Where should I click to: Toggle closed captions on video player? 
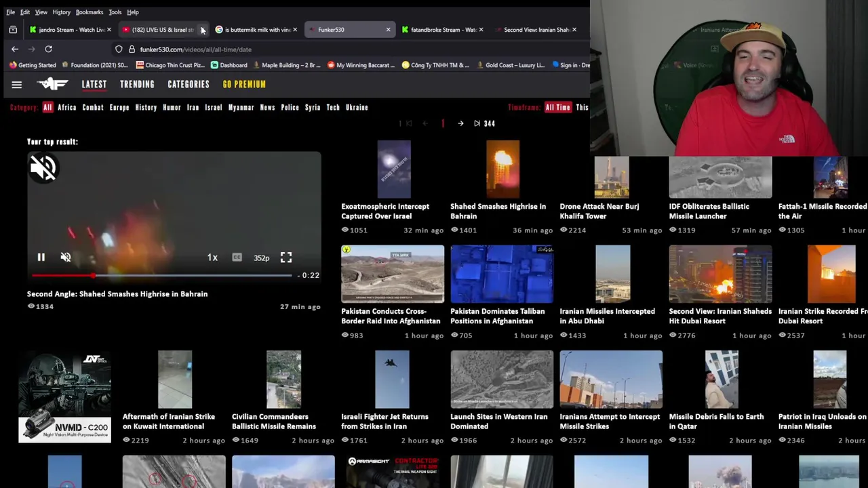(237, 258)
